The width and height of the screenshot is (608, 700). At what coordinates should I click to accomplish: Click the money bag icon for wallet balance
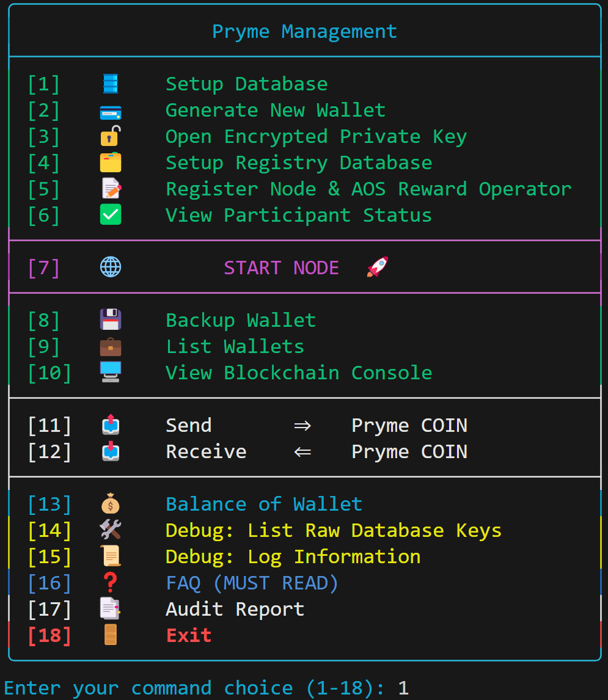(x=111, y=504)
